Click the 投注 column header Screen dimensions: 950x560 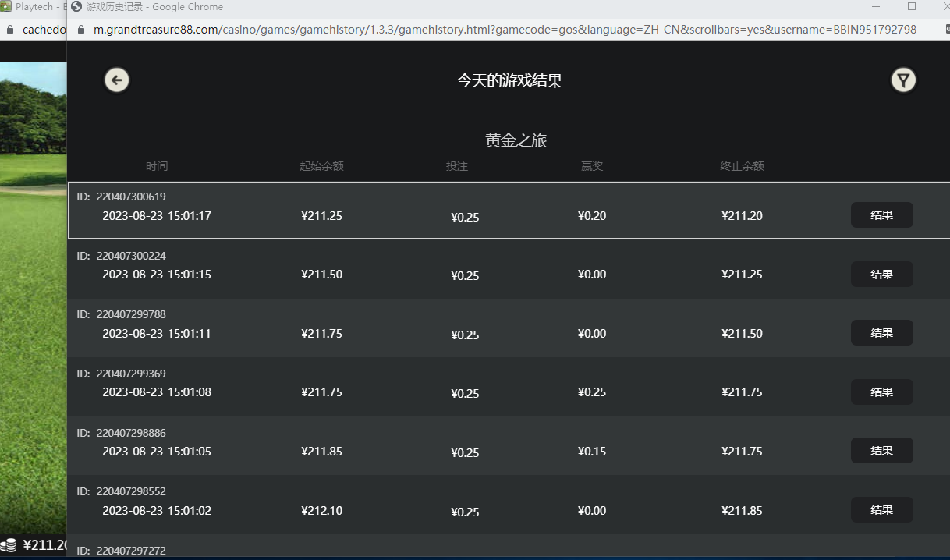457,166
